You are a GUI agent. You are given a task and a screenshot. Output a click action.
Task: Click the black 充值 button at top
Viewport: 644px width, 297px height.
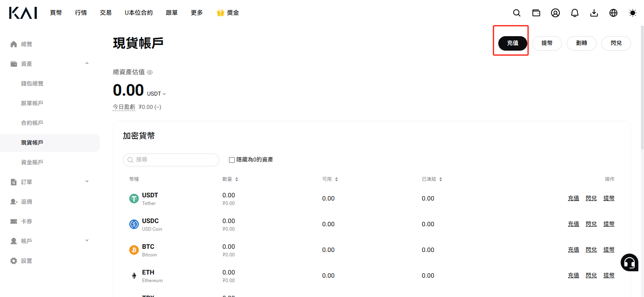[513, 43]
